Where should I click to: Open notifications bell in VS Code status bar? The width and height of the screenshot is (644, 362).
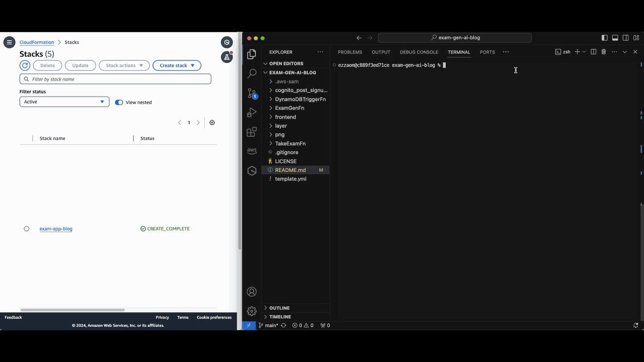pos(635,325)
